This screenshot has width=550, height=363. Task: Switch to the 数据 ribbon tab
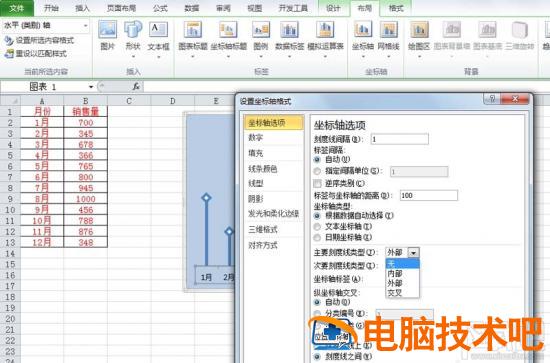pyautogui.click(x=192, y=8)
